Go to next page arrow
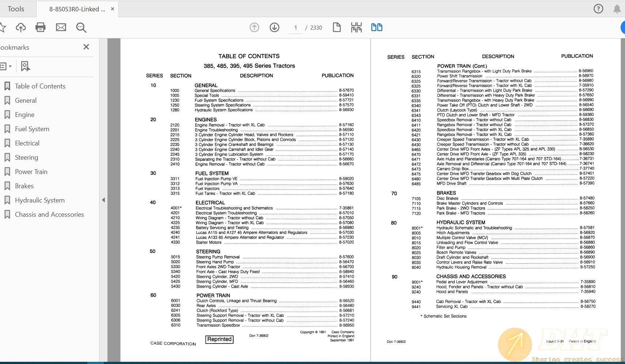 click(x=274, y=27)
